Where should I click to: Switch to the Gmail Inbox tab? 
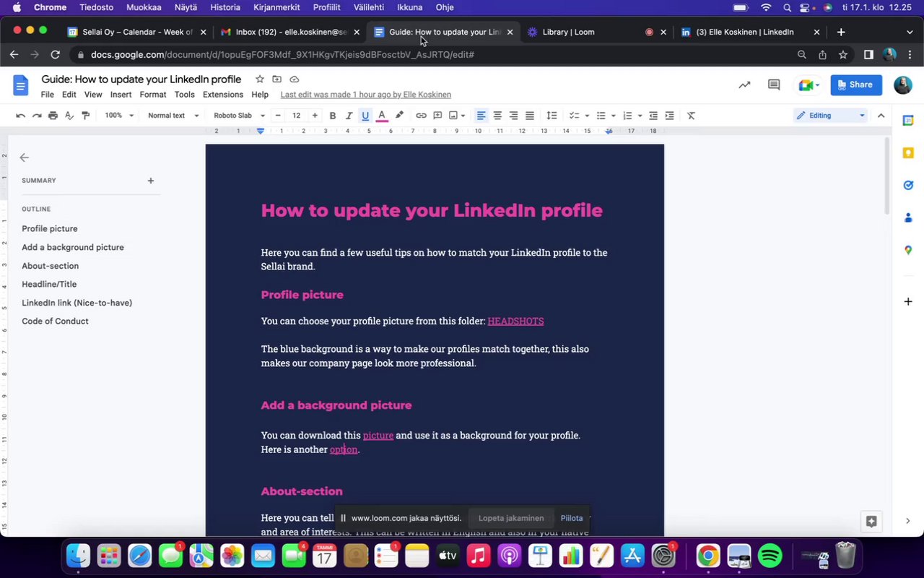coord(290,32)
